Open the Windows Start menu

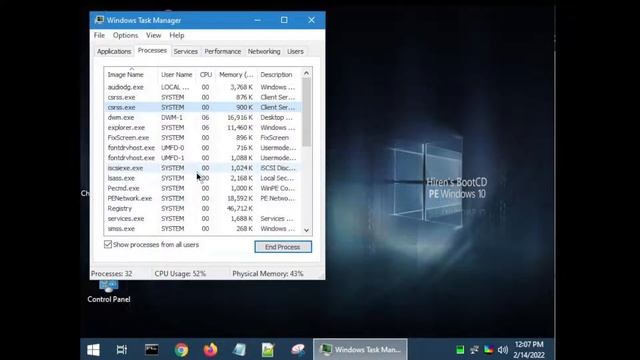pyautogui.click(x=93, y=350)
